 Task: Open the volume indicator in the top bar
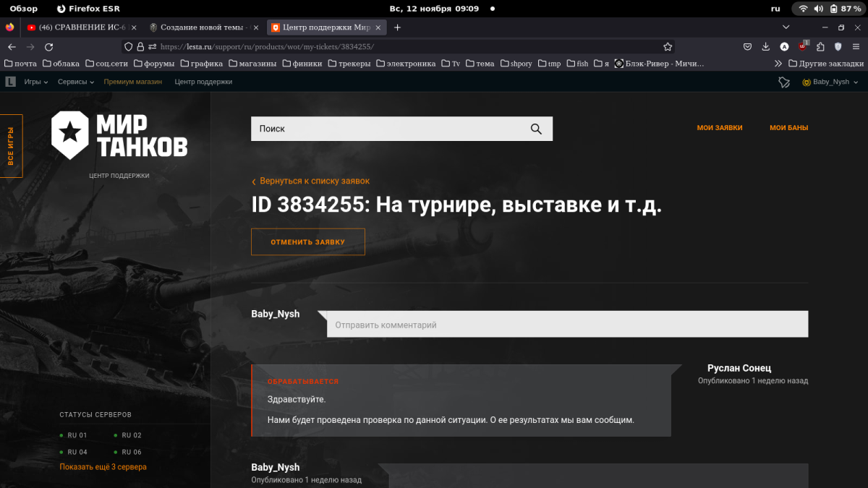pos(818,9)
